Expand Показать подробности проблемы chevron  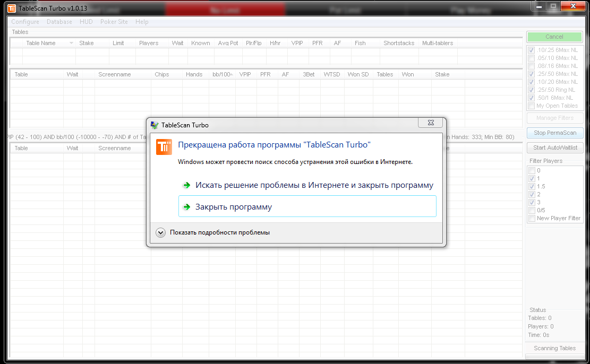coord(161,232)
